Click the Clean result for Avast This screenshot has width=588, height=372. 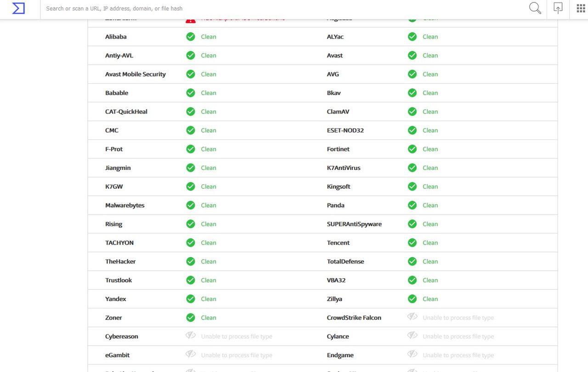[430, 56]
